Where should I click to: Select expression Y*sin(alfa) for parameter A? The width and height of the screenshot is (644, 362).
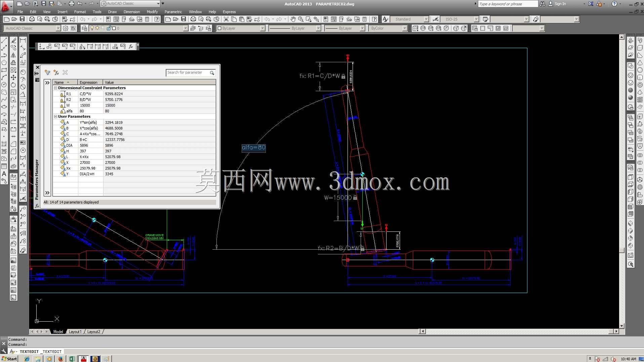pos(88,122)
